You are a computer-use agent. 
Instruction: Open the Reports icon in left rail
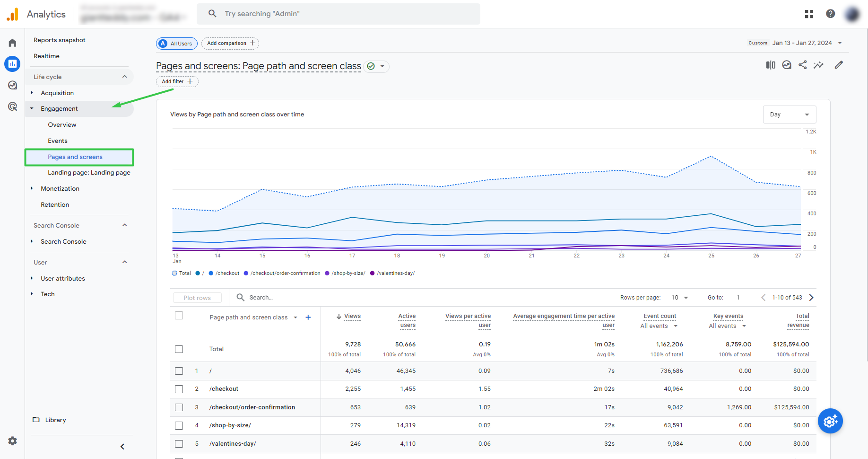12,64
